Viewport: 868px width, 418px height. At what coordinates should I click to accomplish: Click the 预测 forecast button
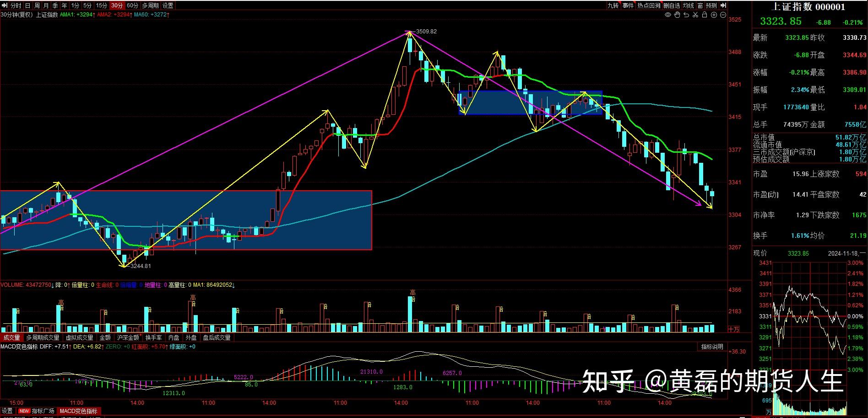point(711,5)
